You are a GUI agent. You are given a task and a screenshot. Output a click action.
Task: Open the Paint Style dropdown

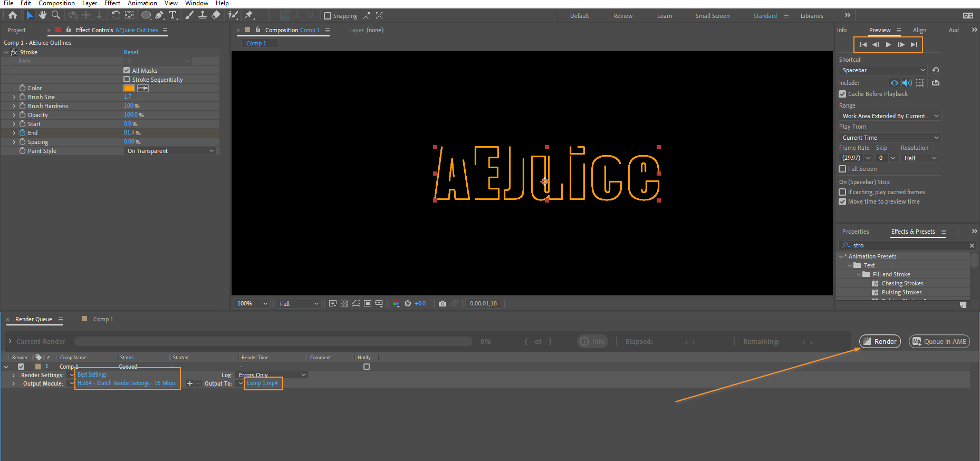[171, 151]
